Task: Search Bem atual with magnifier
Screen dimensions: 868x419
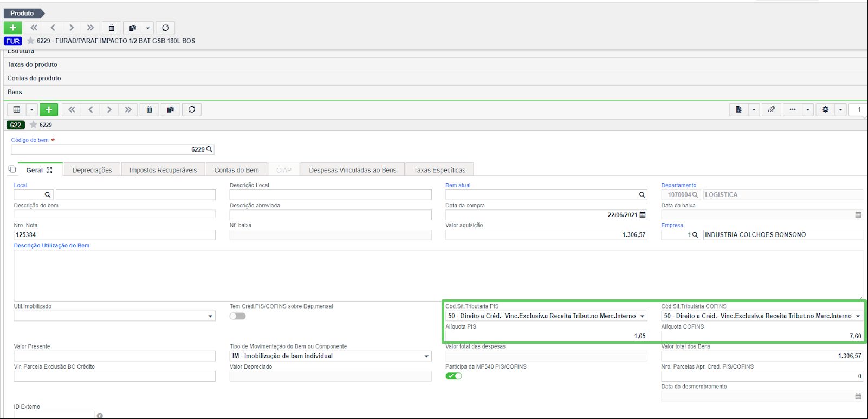Action: pos(642,195)
